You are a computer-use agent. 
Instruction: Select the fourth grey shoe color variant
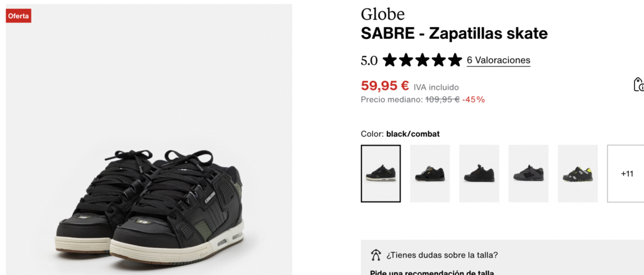[528, 173]
